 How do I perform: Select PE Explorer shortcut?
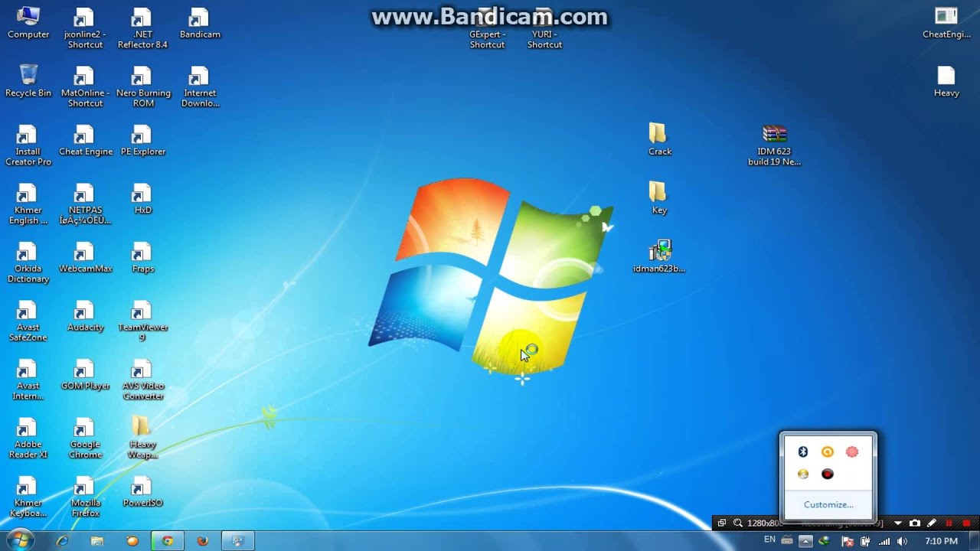tap(142, 141)
